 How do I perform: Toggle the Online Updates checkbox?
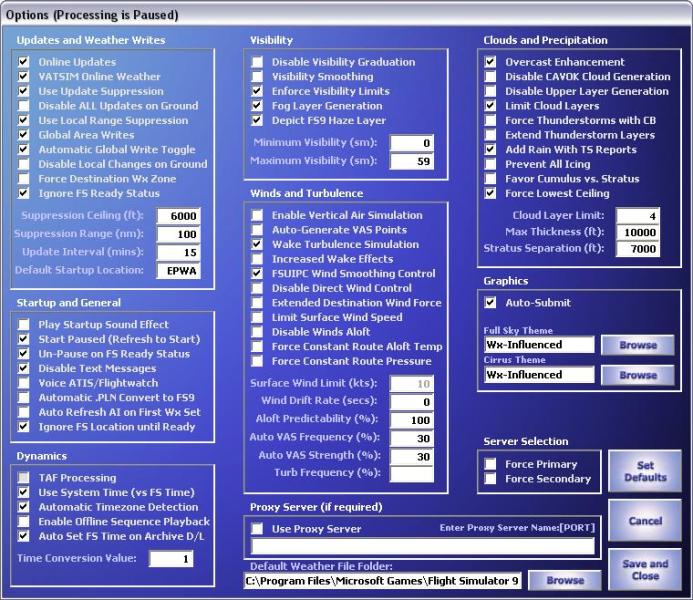click(24, 62)
